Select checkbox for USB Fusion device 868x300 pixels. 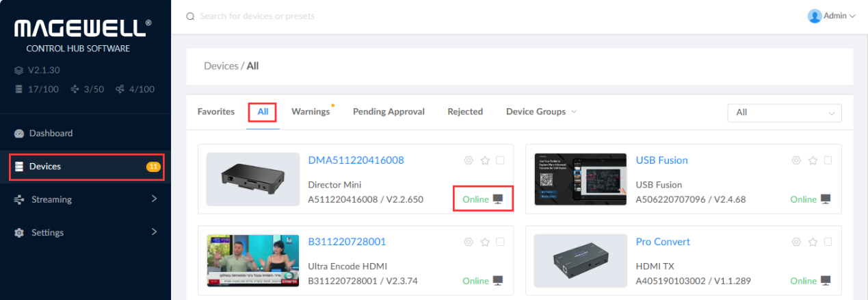coord(828,160)
